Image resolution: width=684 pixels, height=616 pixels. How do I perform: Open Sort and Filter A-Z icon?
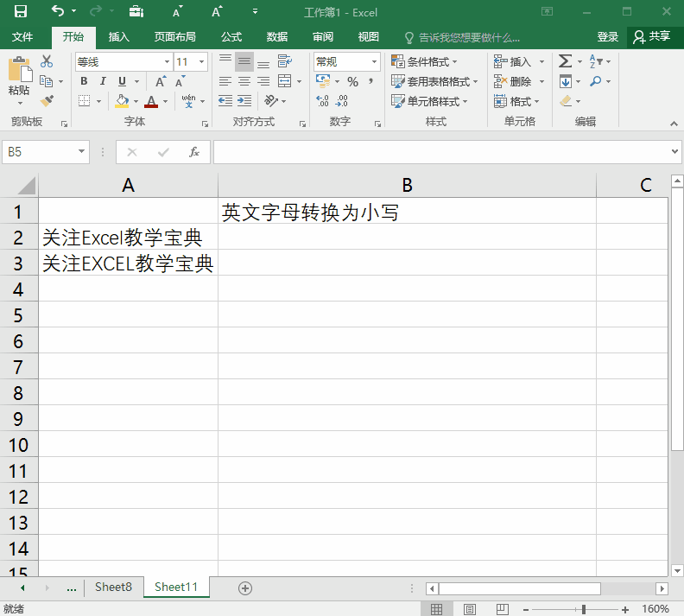pos(596,61)
